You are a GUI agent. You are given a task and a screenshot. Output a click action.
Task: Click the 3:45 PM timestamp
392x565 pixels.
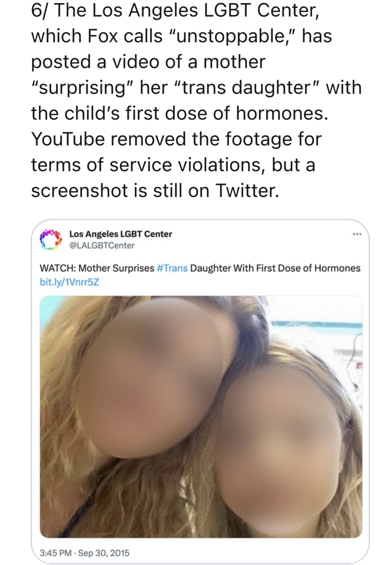click(x=55, y=553)
